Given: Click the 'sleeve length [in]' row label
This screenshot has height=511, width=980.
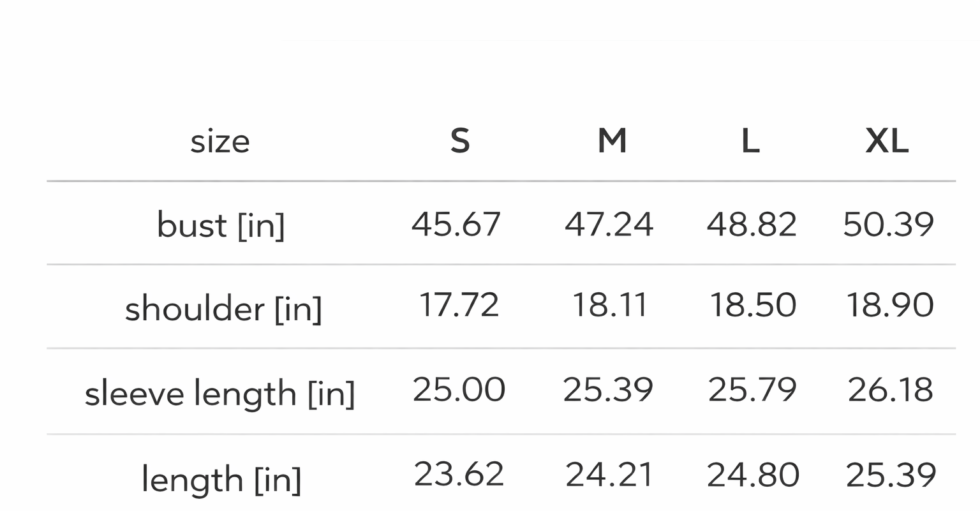Looking at the screenshot, I should point(219,393).
